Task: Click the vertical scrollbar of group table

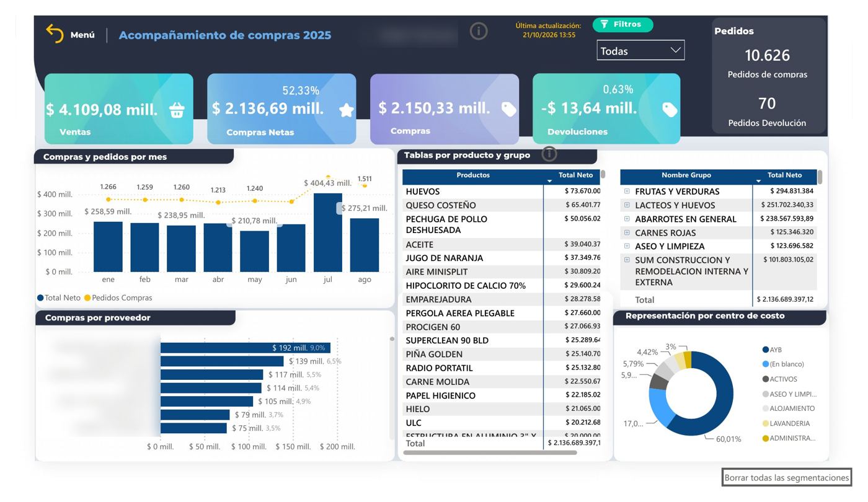Action: pos(820,177)
